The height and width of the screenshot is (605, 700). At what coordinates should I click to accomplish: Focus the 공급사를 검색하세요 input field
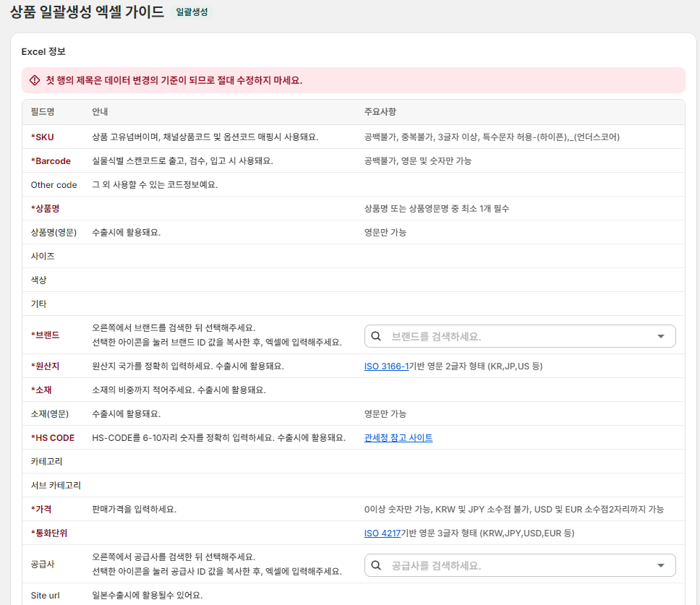(520, 566)
